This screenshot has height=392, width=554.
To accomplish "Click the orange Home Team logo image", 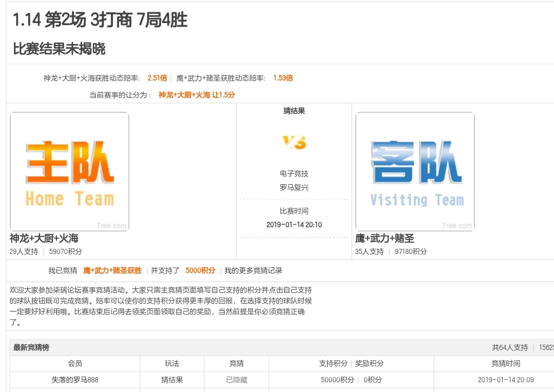I will pos(69,171).
